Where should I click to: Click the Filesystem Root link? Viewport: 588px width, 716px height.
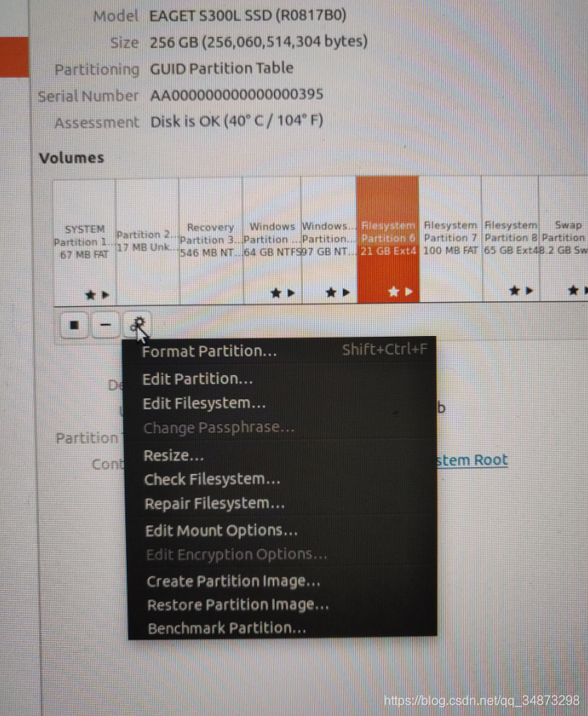click(x=472, y=460)
